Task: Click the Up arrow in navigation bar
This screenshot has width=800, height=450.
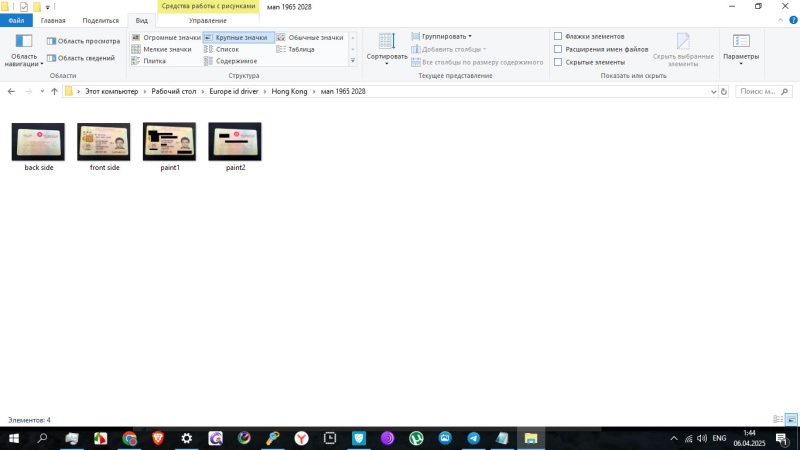Action: pyautogui.click(x=54, y=92)
